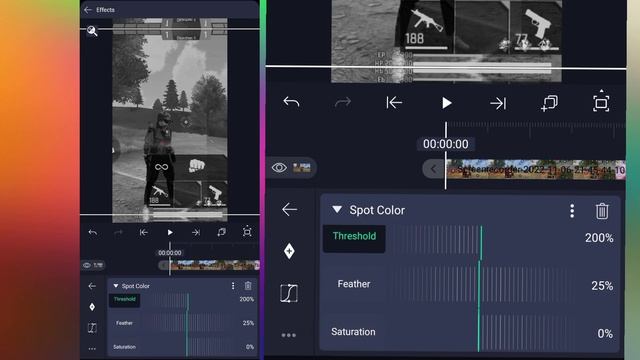Skip to the clip end in the zoomed view
640x360 pixels.
coord(498,103)
